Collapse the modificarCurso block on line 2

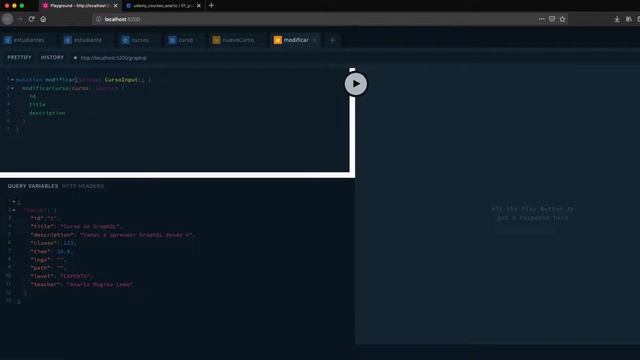(x=12, y=88)
